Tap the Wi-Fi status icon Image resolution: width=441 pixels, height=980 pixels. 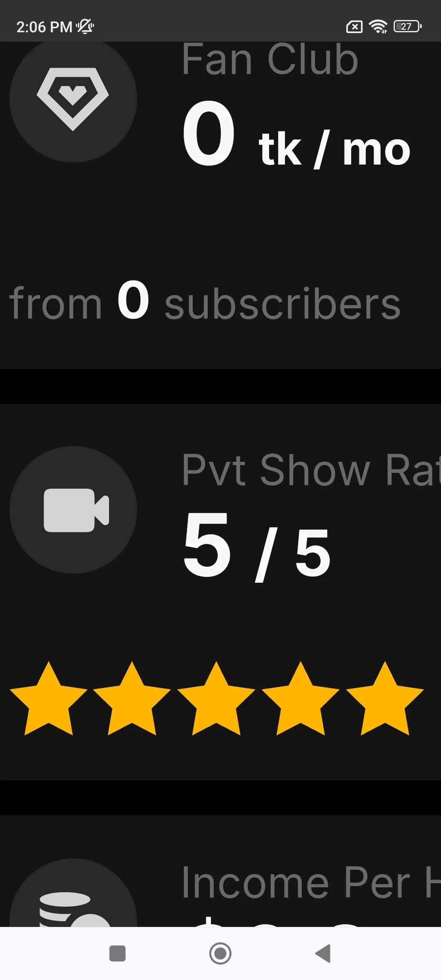coord(378,27)
